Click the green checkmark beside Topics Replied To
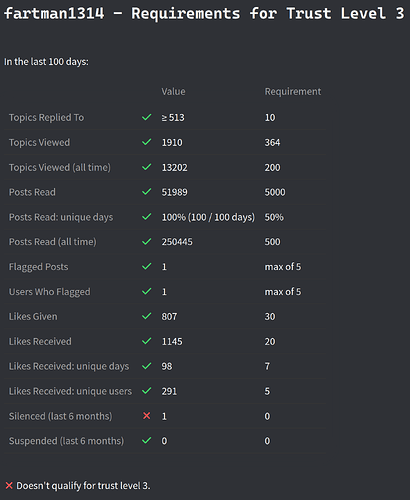 pos(147,117)
